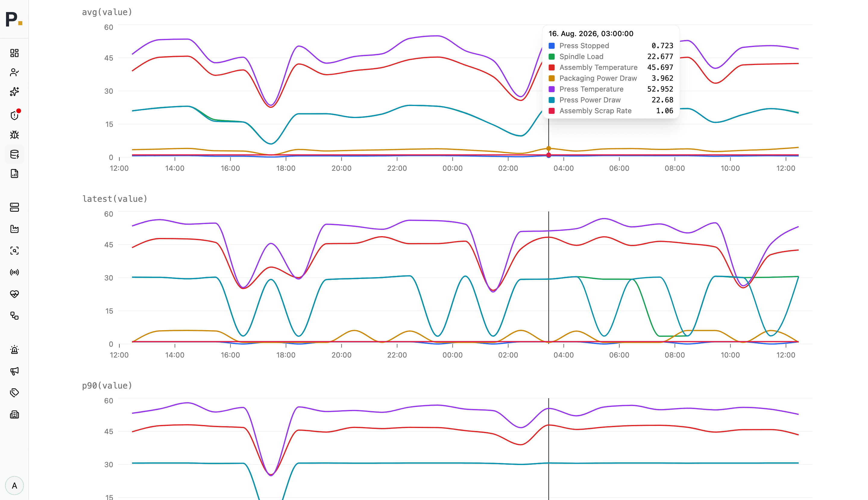Open the shield alert icon with red dot
Screen dimensions: 868x500
coord(14,115)
